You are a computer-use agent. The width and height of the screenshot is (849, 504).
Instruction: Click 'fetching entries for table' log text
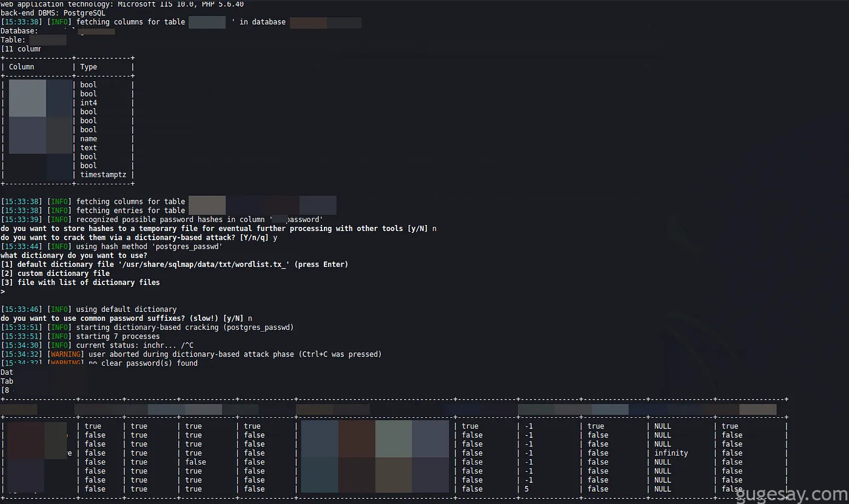tap(130, 210)
